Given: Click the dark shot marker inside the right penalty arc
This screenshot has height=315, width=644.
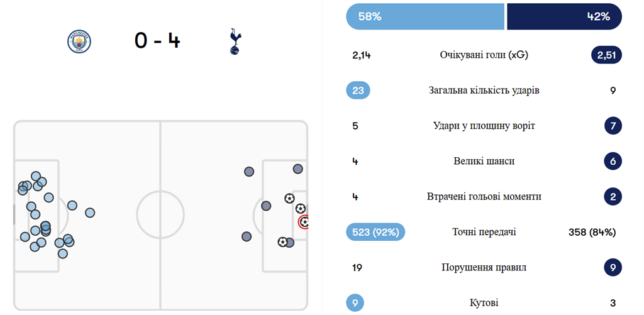Looking at the screenshot, I should [266, 206].
